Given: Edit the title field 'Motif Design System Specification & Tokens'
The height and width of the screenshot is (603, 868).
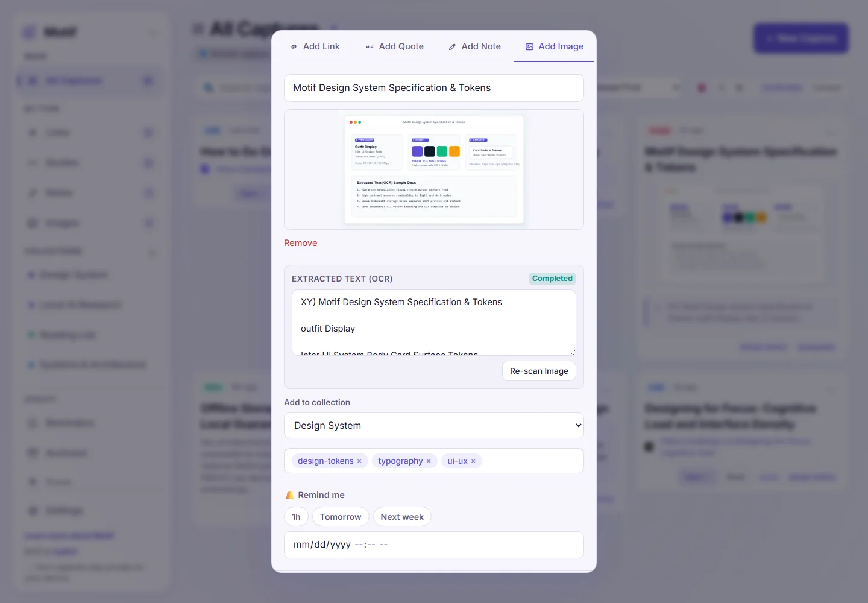Looking at the screenshot, I should pos(434,88).
